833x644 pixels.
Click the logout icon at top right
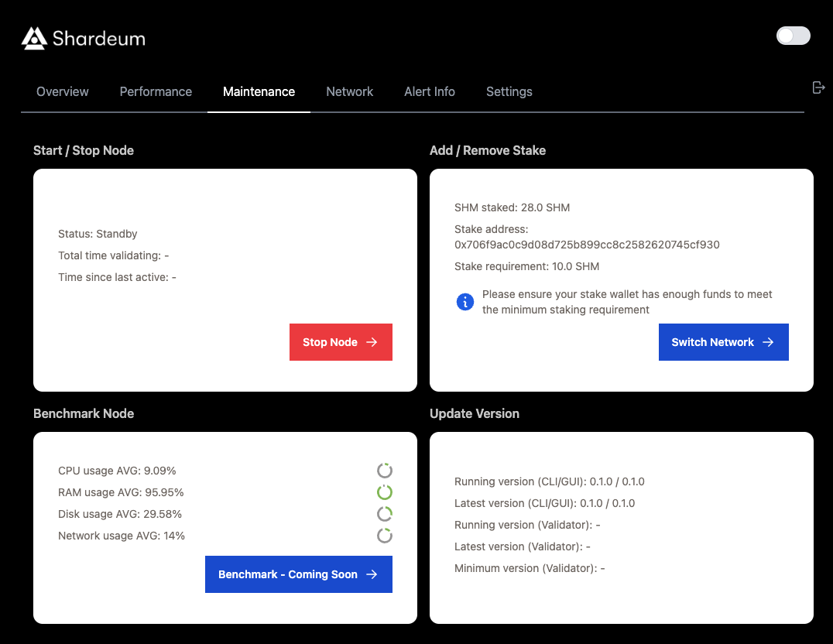tap(818, 87)
